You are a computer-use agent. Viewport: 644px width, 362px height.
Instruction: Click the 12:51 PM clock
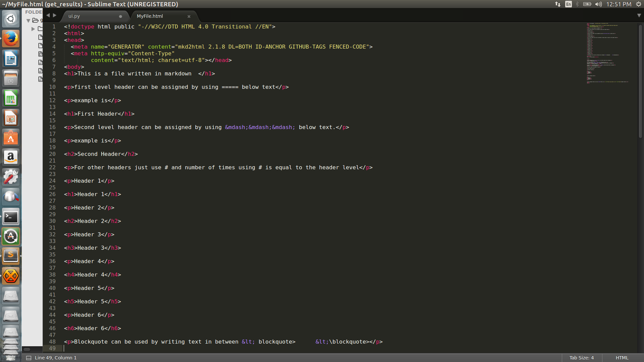pos(619,4)
